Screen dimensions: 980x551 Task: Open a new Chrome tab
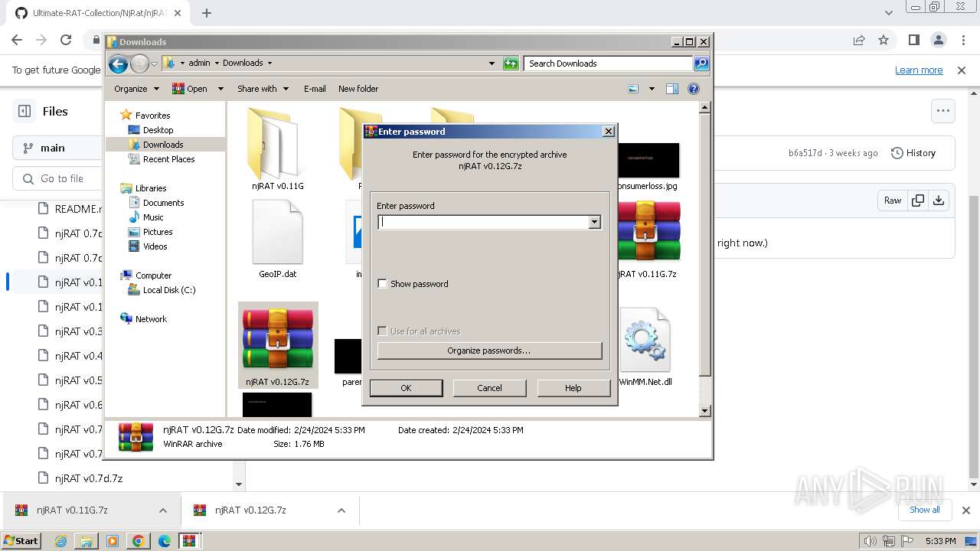coord(207,13)
